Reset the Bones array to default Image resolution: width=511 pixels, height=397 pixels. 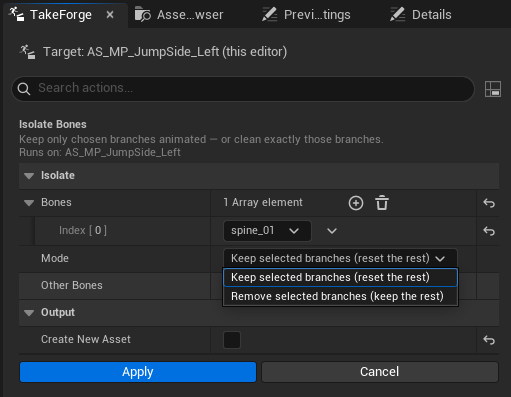click(x=489, y=203)
